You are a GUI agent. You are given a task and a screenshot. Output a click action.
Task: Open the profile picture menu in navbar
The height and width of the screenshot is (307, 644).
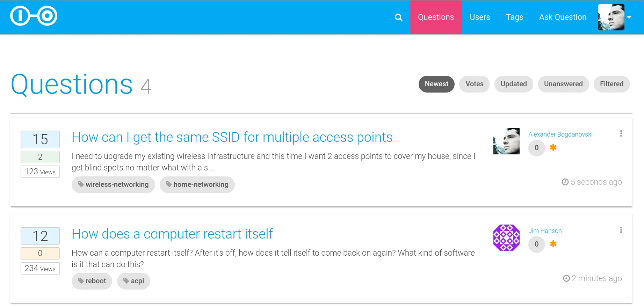611,17
